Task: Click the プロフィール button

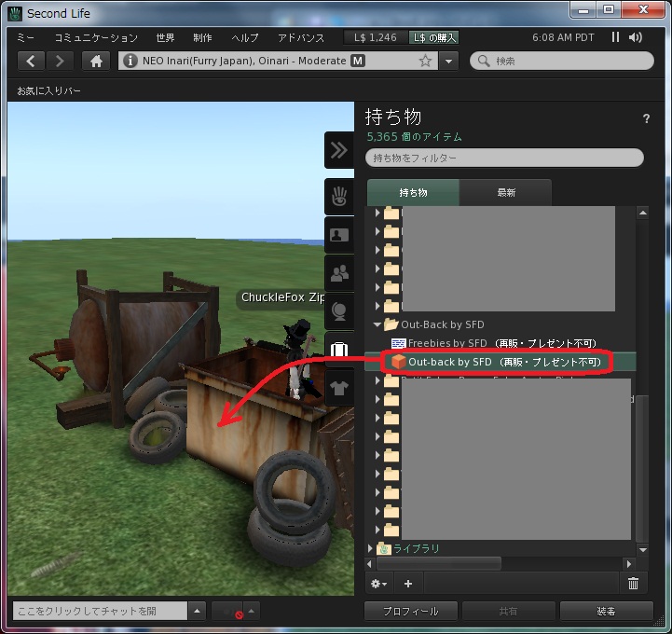Action: pos(411,612)
